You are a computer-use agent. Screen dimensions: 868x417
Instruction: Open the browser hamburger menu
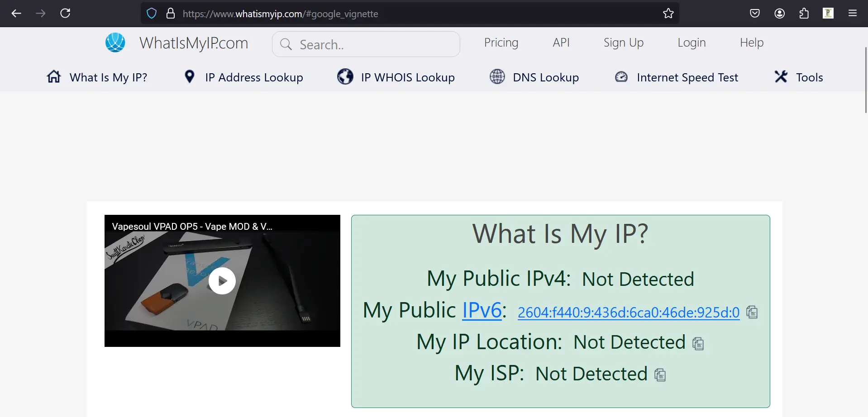[x=853, y=14]
